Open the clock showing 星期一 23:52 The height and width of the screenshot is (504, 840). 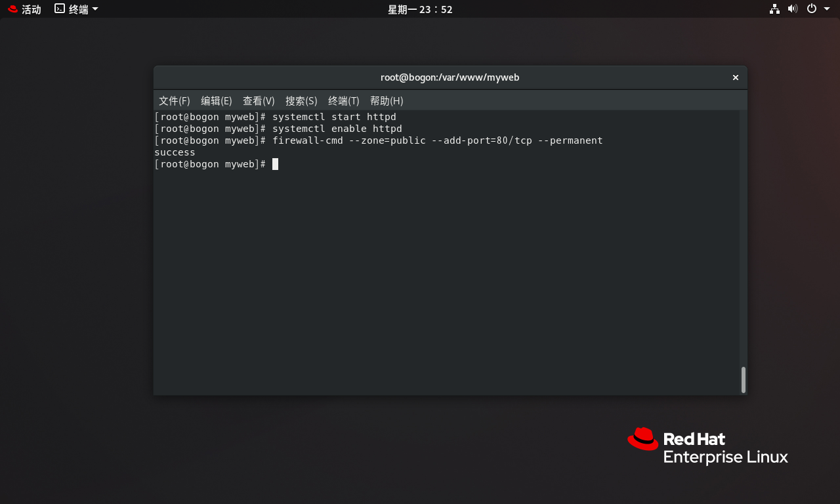(420, 9)
